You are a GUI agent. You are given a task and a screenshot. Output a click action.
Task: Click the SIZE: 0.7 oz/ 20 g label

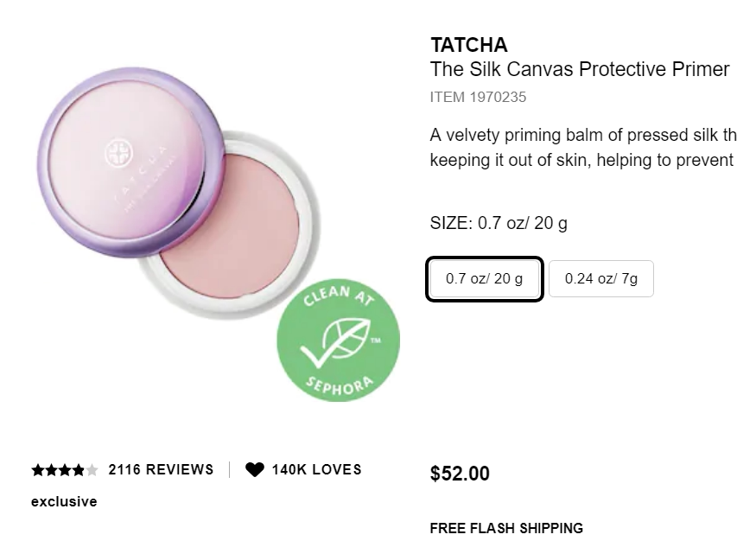[x=499, y=223]
